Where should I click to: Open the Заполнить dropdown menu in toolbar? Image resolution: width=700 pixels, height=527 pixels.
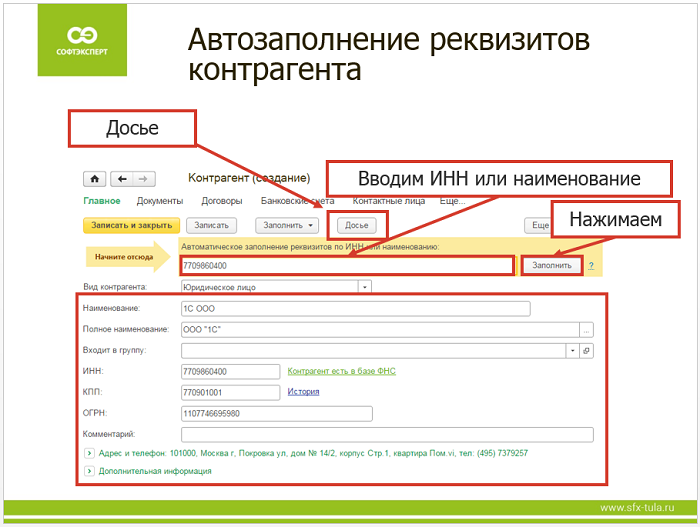click(x=287, y=226)
